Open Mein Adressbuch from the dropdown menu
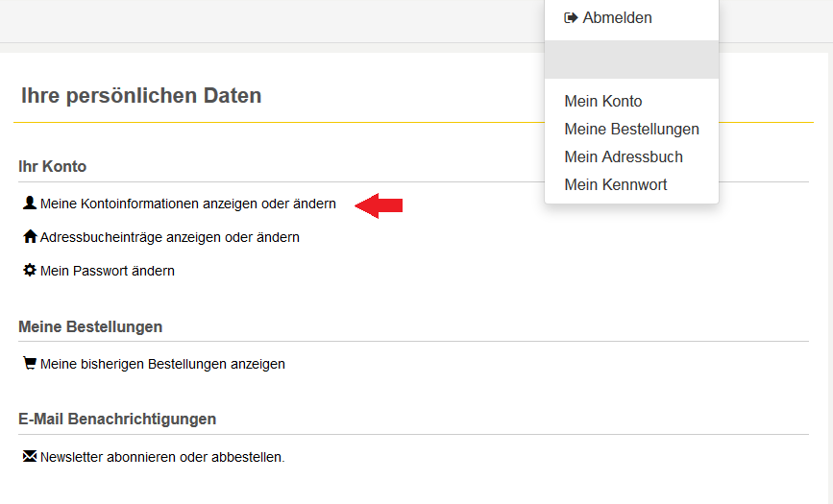This screenshot has height=504, width=833. (x=624, y=157)
